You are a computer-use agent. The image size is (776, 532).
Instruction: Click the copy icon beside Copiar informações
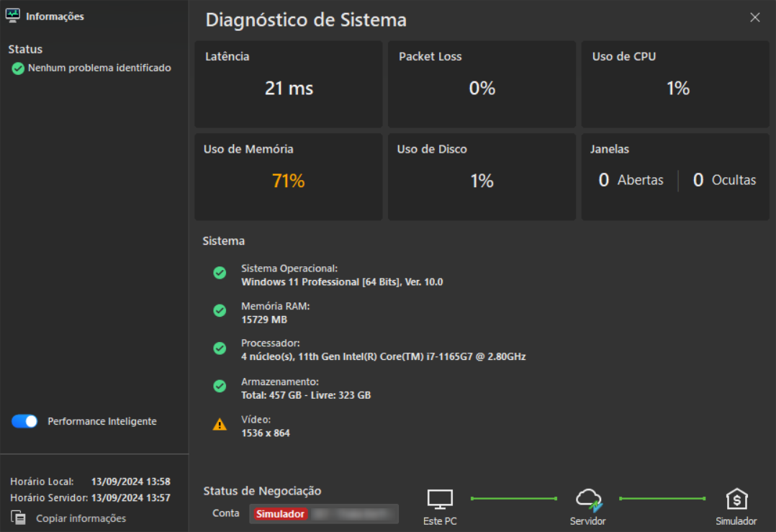pyautogui.click(x=19, y=518)
